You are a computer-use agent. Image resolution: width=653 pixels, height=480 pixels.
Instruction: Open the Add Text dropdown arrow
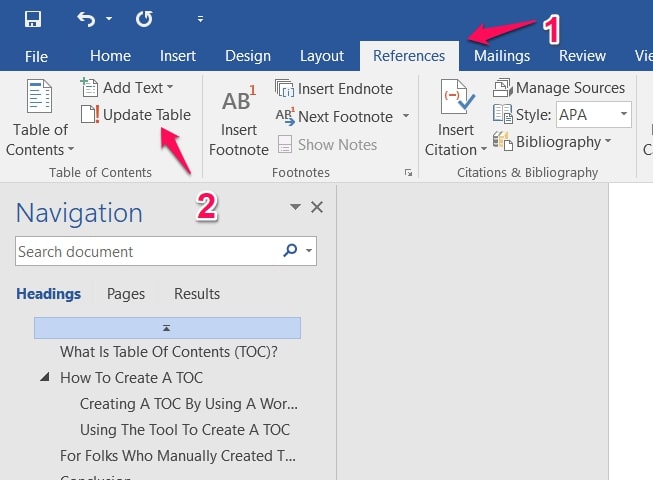pos(170,87)
